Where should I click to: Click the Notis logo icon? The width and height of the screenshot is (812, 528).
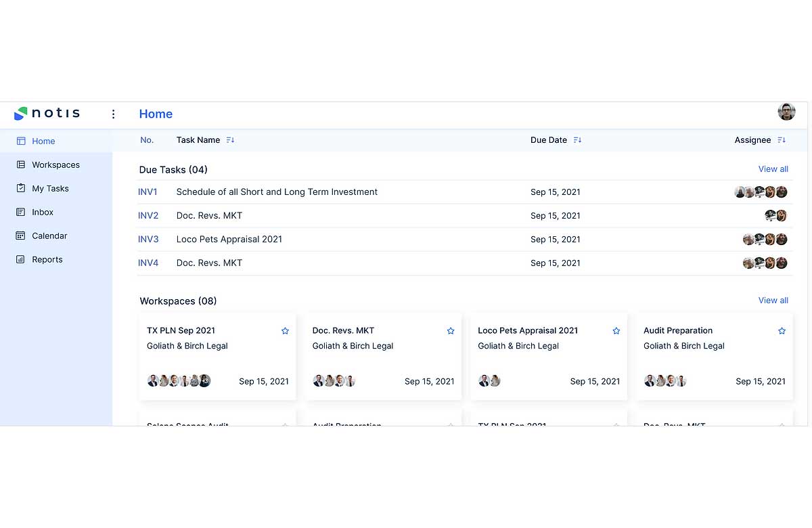pos(21,114)
